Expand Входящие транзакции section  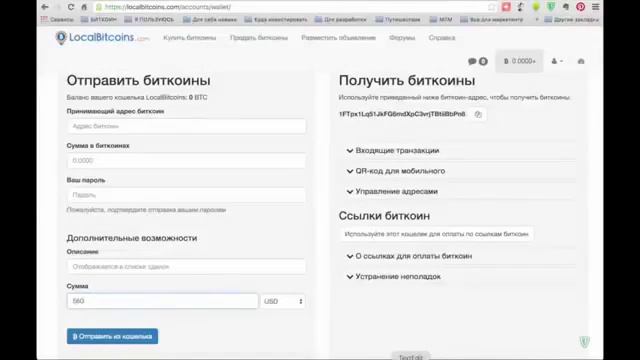tap(393, 151)
